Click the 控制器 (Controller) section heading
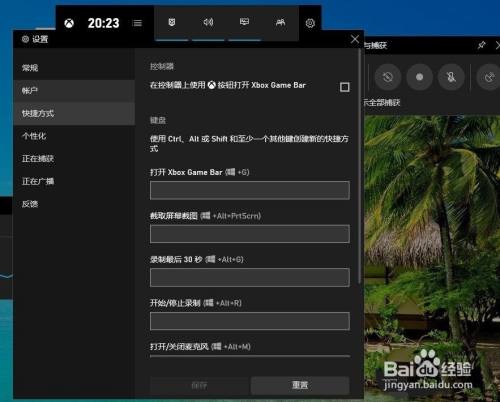500x402 pixels. click(162, 66)
